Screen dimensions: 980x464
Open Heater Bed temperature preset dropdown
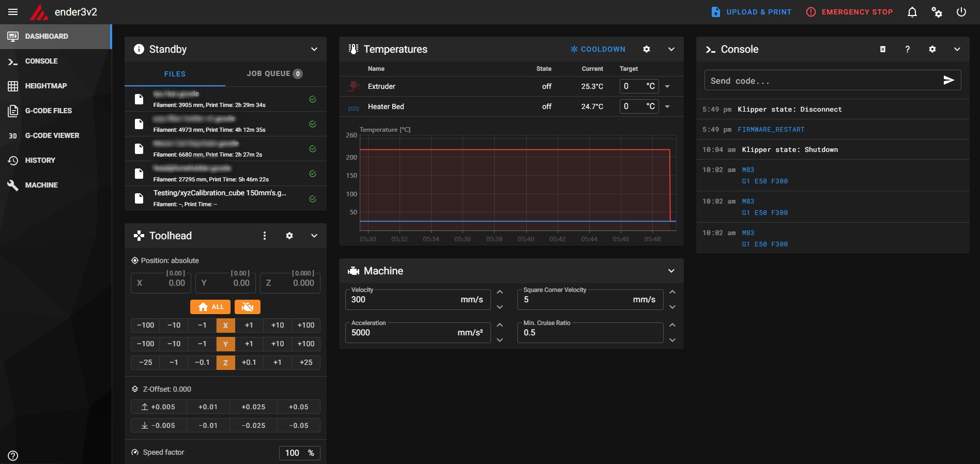click(667, 106)
